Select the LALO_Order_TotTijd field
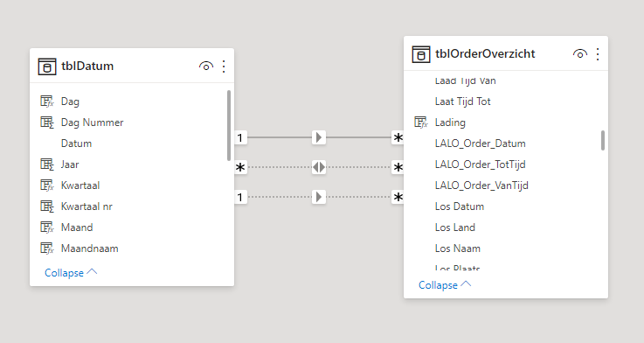Image resolution: width=644 pixels, height=343 pixels. tap(480, 164)
